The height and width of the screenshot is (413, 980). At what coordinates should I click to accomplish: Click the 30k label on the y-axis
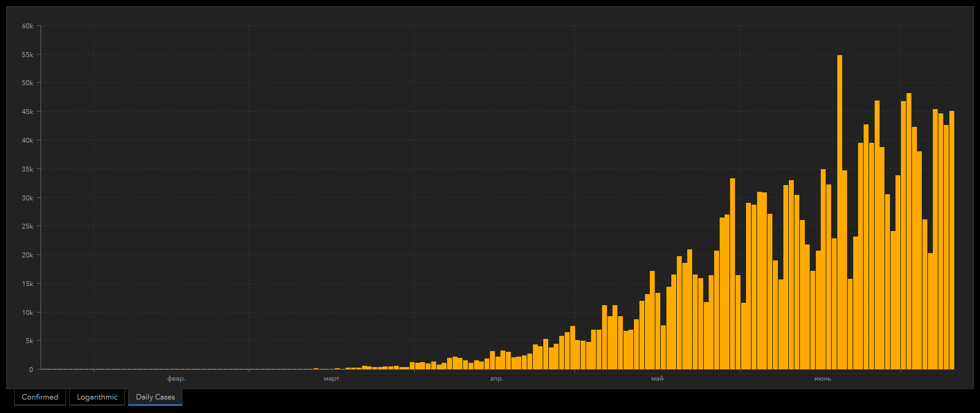pyautogui.click(x=28, y=198)
